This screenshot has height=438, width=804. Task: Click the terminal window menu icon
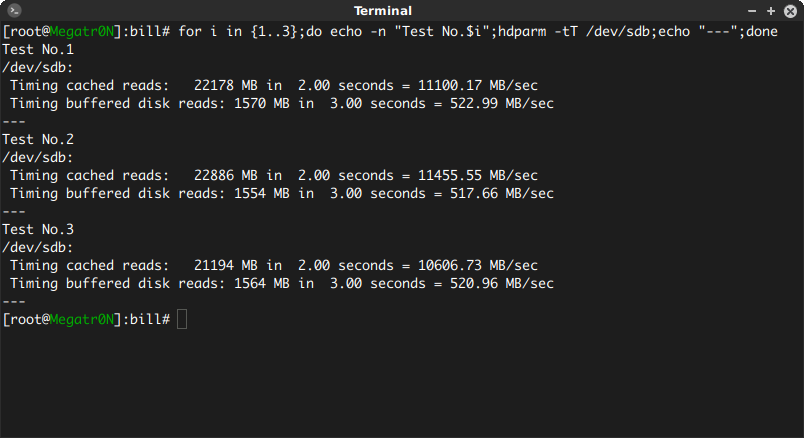coord(15,10)
